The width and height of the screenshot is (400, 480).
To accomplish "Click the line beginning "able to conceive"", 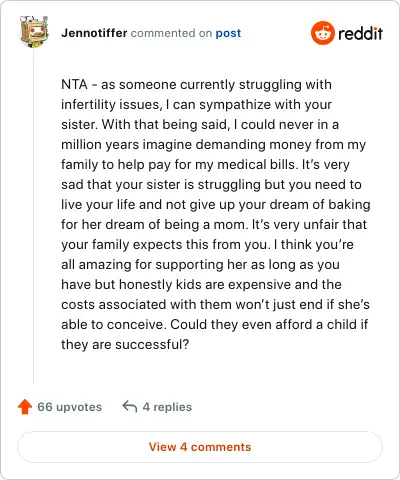I will point(214,325).
